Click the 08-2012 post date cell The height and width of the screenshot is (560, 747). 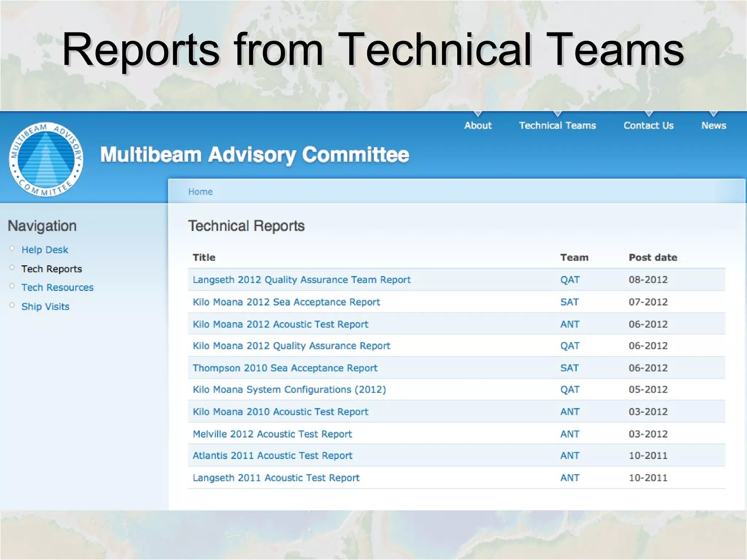tap(648, 280)
